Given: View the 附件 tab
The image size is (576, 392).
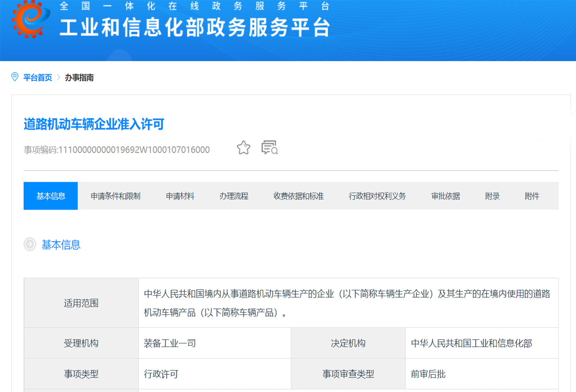Looking at the screenshot, I should (532, 196).
